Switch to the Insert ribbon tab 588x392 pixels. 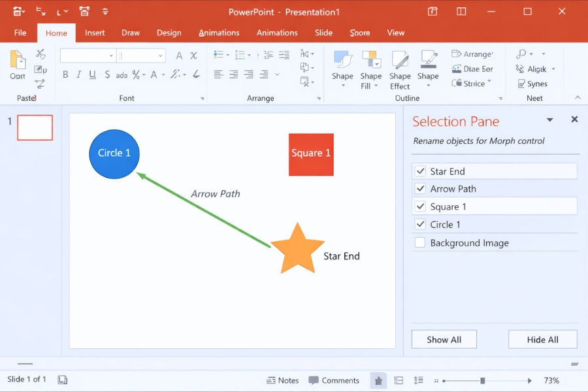(x=95, y=33)
